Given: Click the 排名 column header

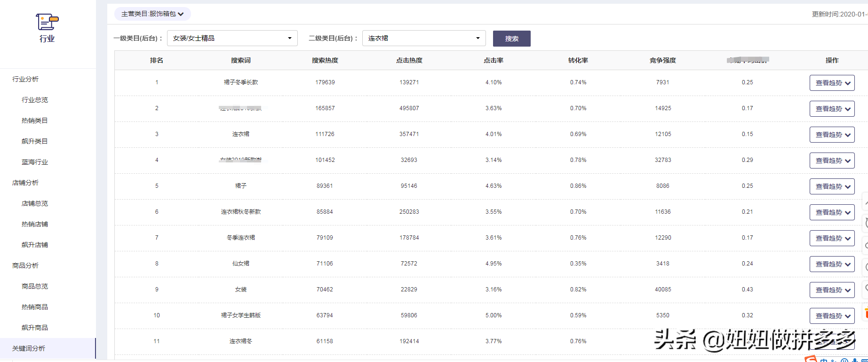Looking at the screenshot, I should (x=157, y=60).
